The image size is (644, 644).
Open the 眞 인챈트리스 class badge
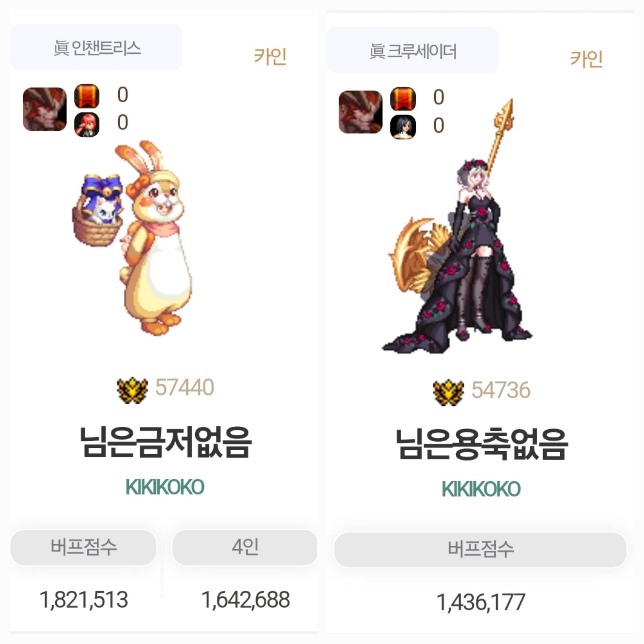pos(97,47)
